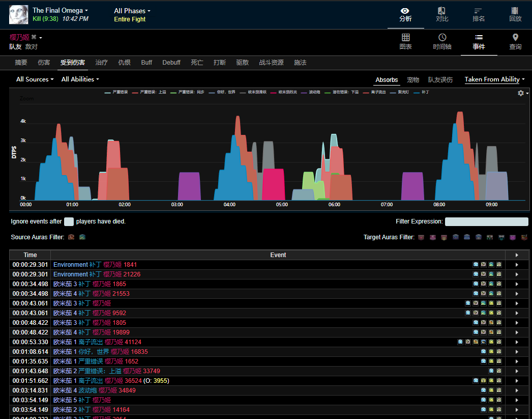
Task: Switch to the 治疗 (Healing) tab
Action: pos(101,63)
